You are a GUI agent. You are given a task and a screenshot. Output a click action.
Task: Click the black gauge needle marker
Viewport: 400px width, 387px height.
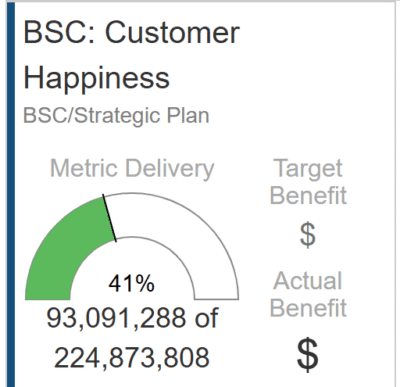coord(110,218)
